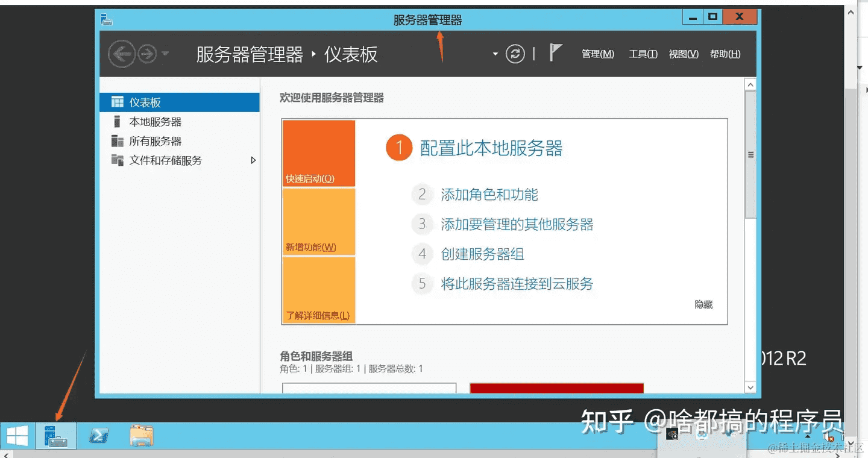The width and height of the screenshot is (868, 458).
Task: Select 本地服务器 in the sidebar
Action: point(155,122)
